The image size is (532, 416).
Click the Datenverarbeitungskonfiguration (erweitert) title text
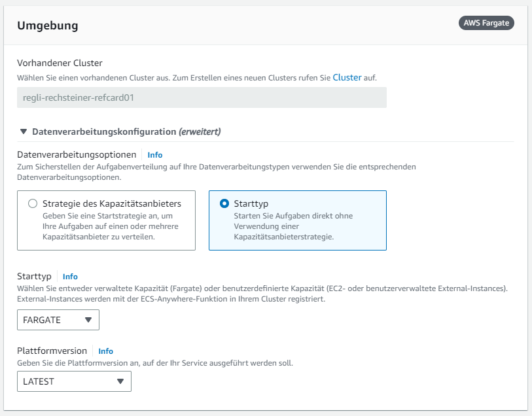click(x=126, y=131)
